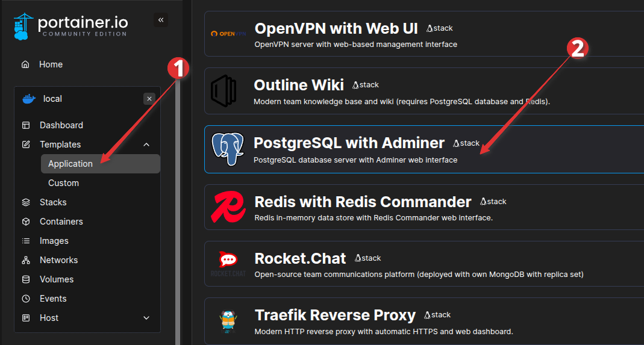644x345 pixels.
Task: Open the Networks section
Action: pos(58,260)
